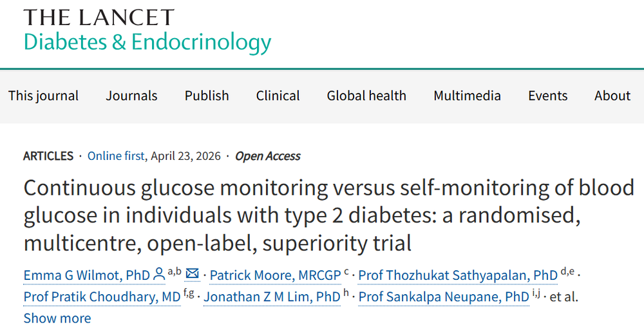Click the email envelope icon for Emma Wilmot
Image resolution: width=644 pixels, height=327 pixels.
tap(192, 274)
